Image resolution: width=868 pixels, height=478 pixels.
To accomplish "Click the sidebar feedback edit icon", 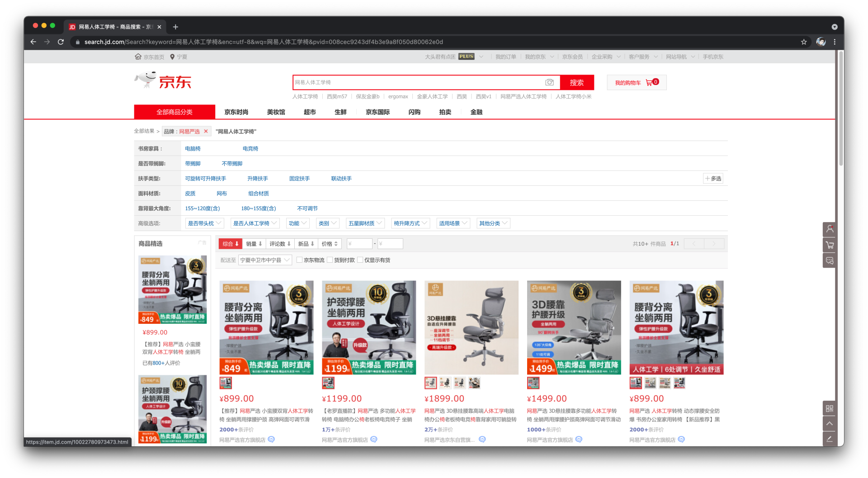I will click(x=830, y=439).
